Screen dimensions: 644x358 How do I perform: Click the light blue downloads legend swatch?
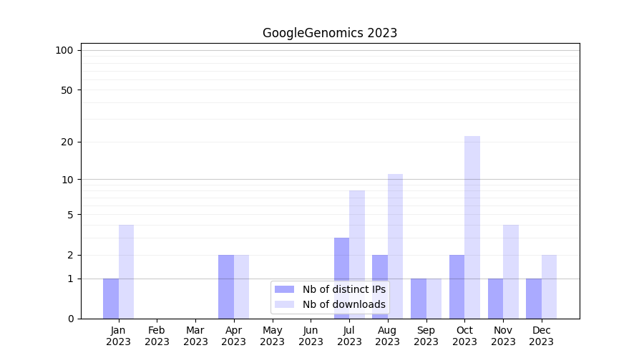tap(285, 304)
